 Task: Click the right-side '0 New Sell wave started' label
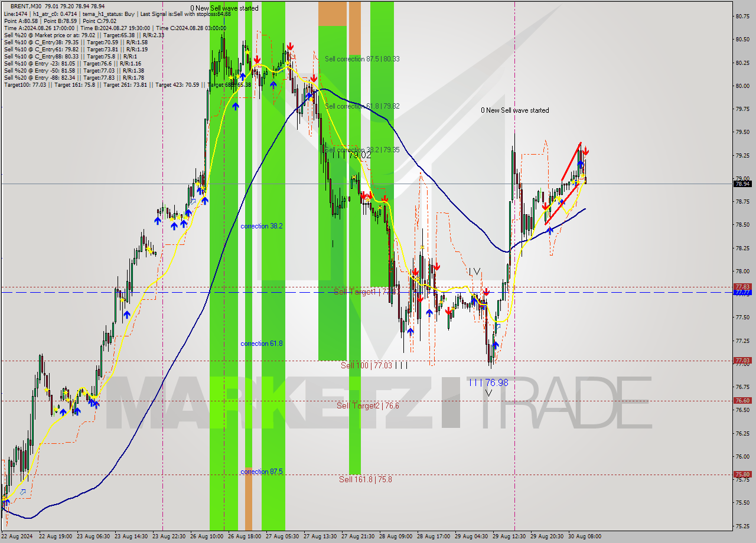click(x=514, y=110)
